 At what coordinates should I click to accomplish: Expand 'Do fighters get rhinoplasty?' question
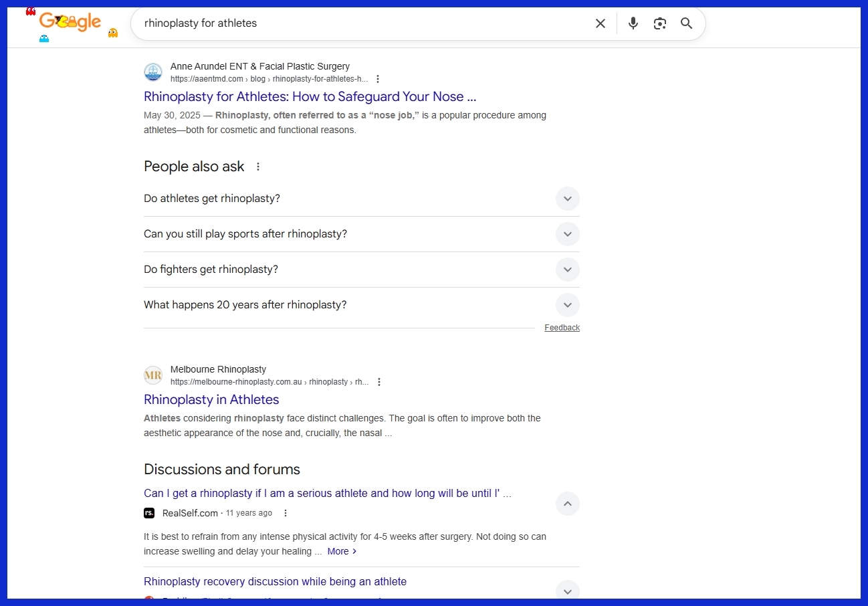tap(567, 270)
